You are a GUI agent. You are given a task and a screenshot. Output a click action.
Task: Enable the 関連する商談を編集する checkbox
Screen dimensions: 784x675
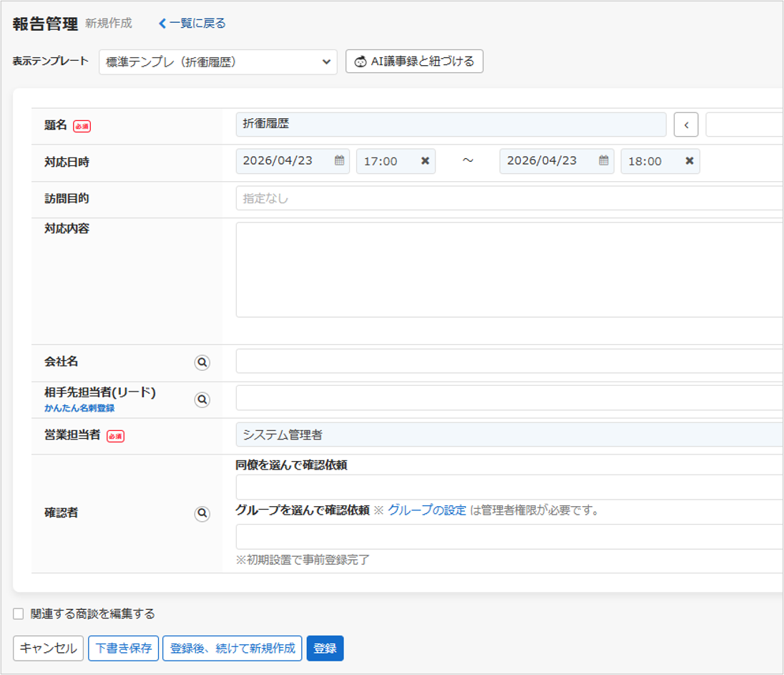coord(19,614)
